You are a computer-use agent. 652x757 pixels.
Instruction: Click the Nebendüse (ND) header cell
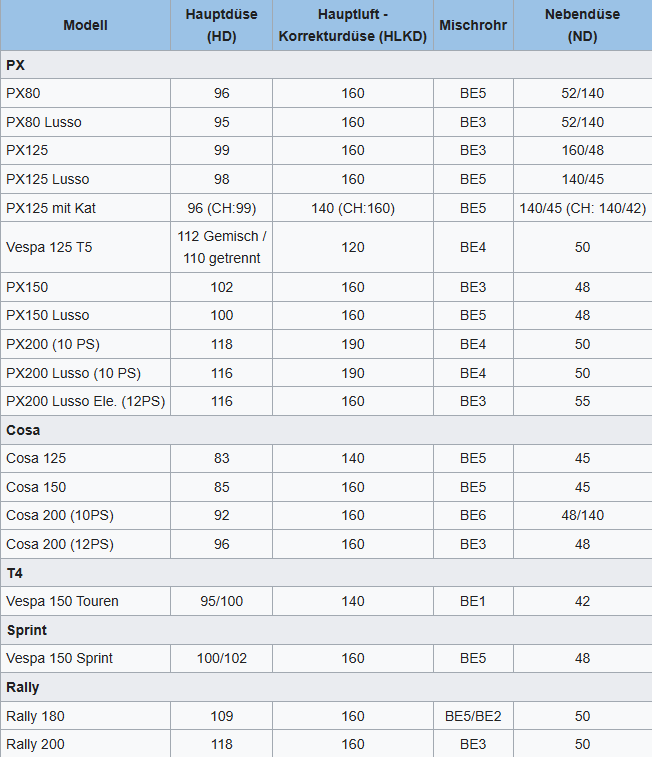click(583, 25)
